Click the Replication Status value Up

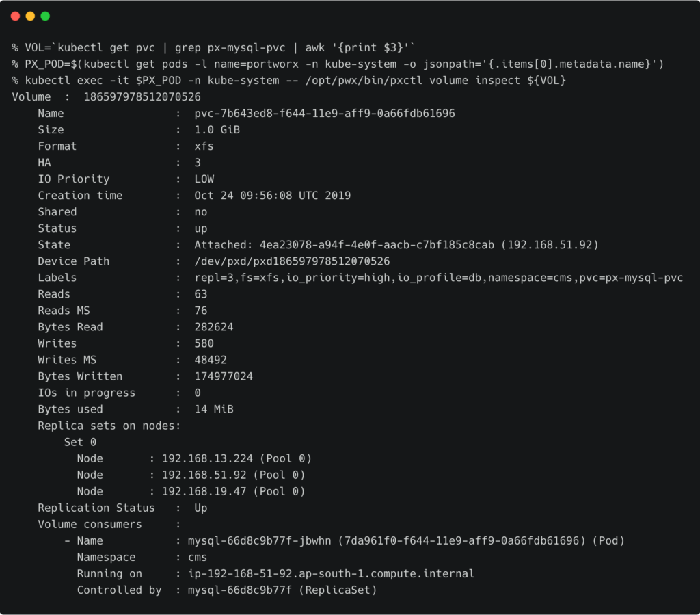coord(200,508)
